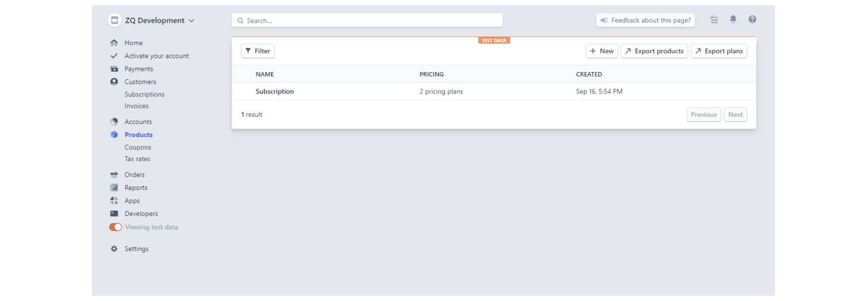Screen dimensions: 868x301
Task: Click the Home house icon
Action: tap(114, 43)
